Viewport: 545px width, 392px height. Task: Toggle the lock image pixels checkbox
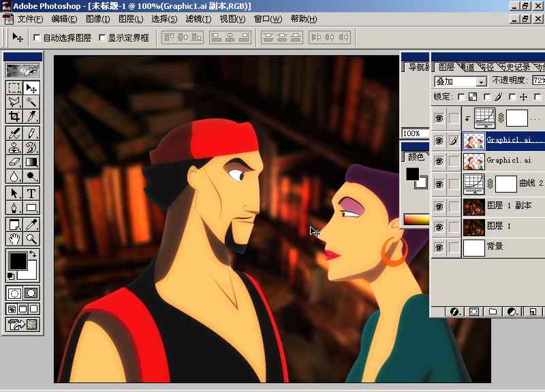487,97
